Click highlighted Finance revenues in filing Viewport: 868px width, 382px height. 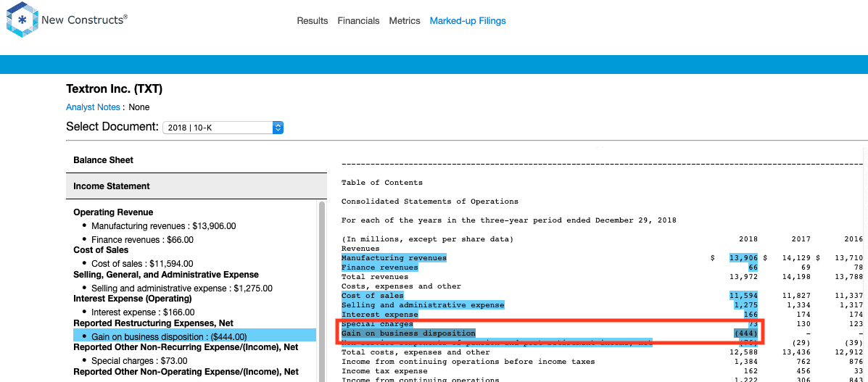click(380, 267)
